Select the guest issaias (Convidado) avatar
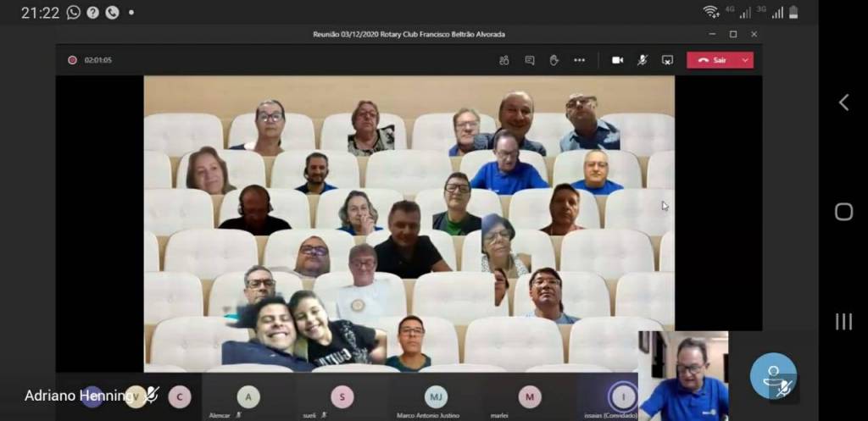Image resolution: width=868 pixels, height=421 pixels. coord(622,396)
